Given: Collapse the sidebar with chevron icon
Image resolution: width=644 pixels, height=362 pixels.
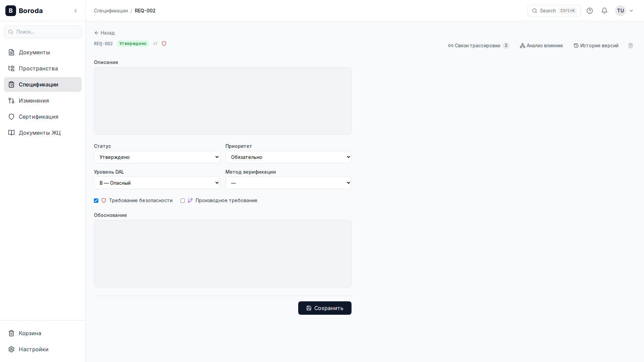Looking at the screenshot, I should (x=76, y=11).
